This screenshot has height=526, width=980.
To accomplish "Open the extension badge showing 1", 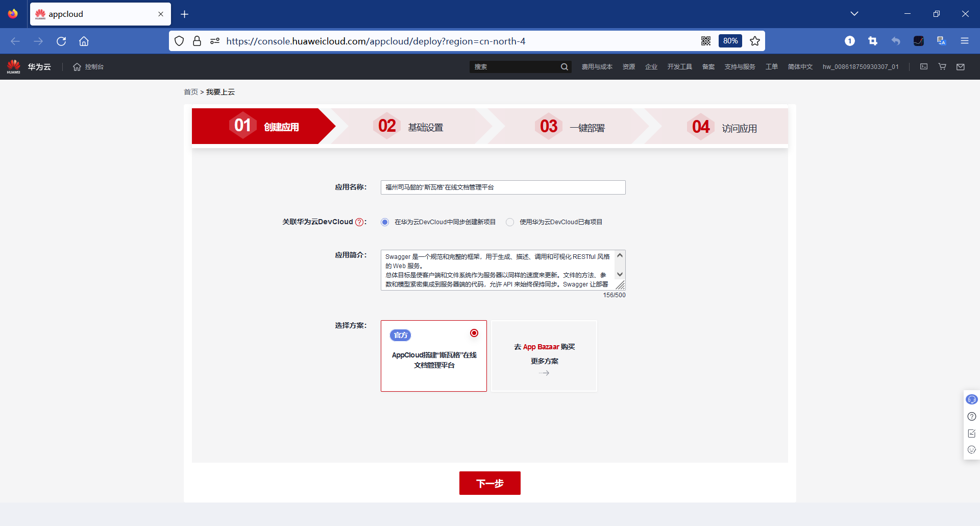I will pyautogui.click(x=850, y=41).
